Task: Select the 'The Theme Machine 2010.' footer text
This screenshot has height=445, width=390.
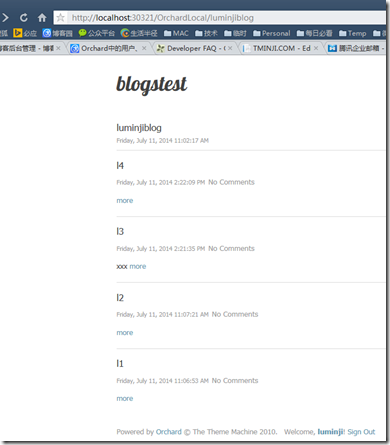Action: coord(235,432)
